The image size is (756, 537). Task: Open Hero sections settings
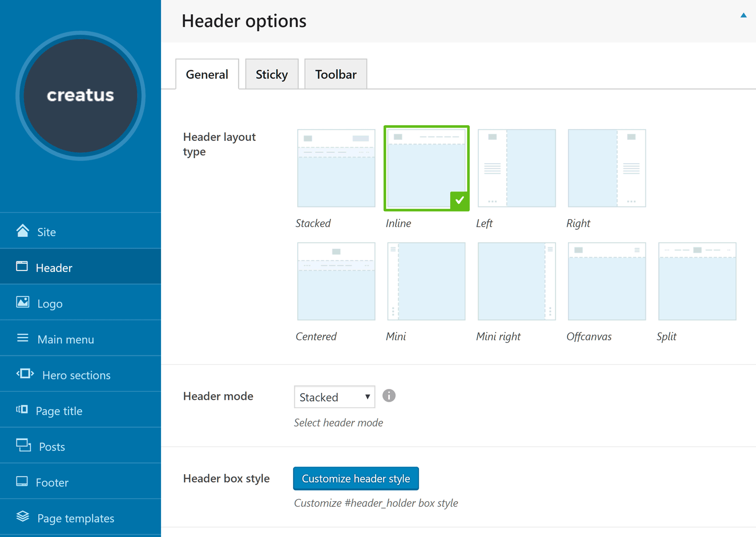tap(80, 374)
